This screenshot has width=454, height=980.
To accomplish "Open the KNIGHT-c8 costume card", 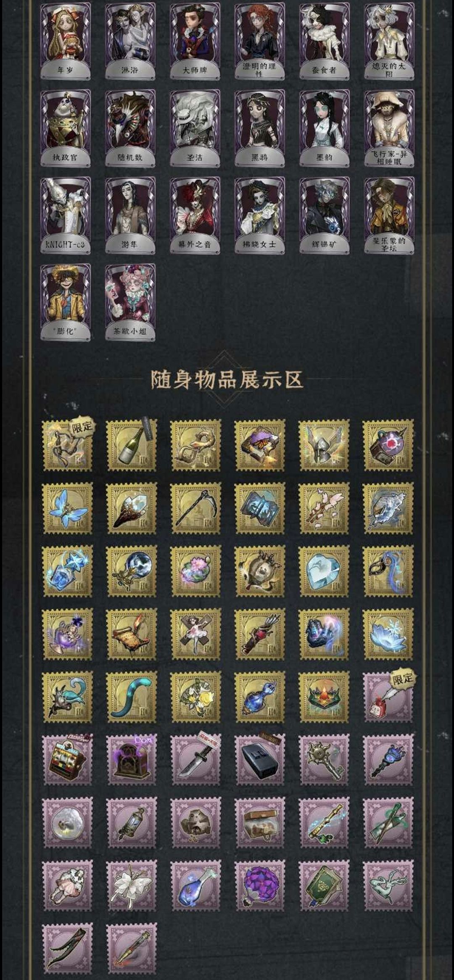I will (x=65, y=215).
